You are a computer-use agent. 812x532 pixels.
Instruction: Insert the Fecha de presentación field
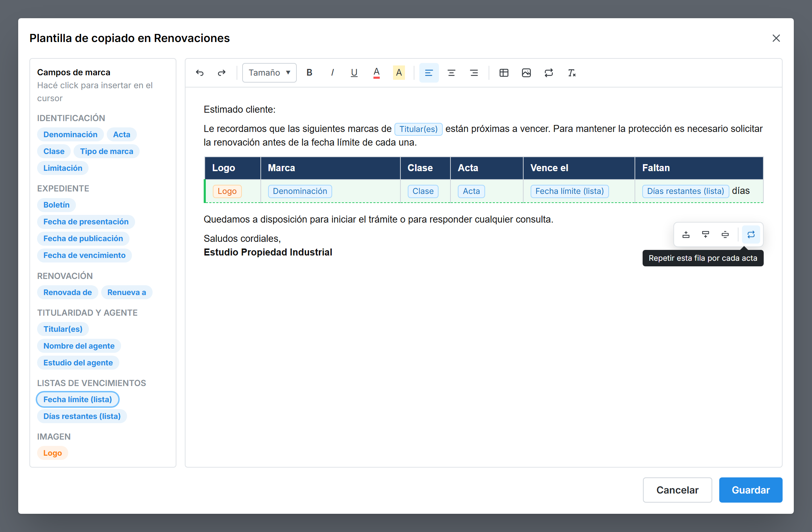point(86,222)
